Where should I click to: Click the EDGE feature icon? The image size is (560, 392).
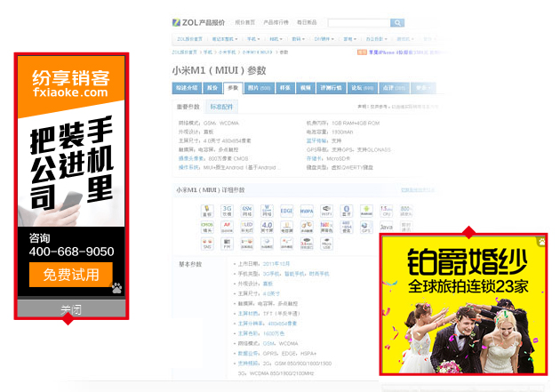286,210
